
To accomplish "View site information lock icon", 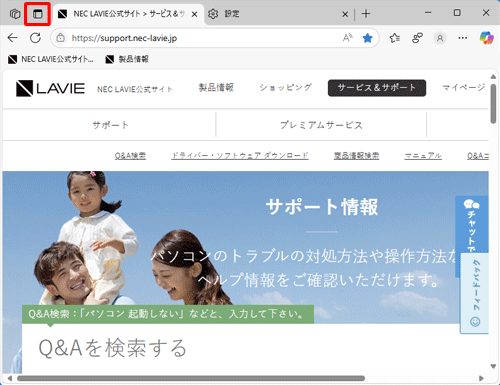I will tap(60, 38).
